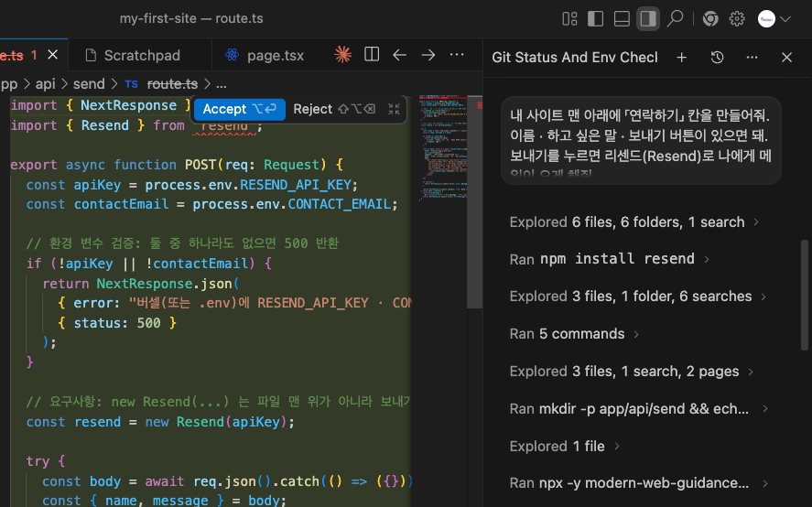Image resolution: width=812 pixels, height=507 pixels.
Task: Expand Explored 3 files, 1 search, 2 pages
Action: (x=632, y=372)
